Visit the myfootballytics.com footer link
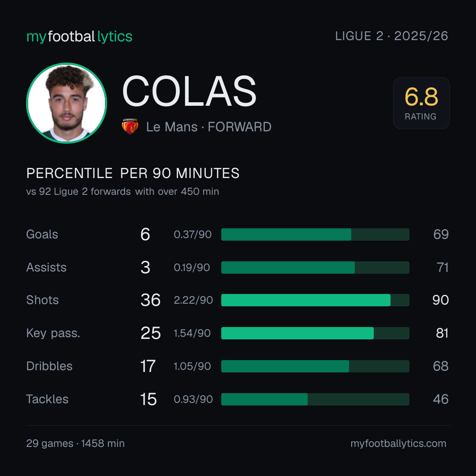 (398, 443)
